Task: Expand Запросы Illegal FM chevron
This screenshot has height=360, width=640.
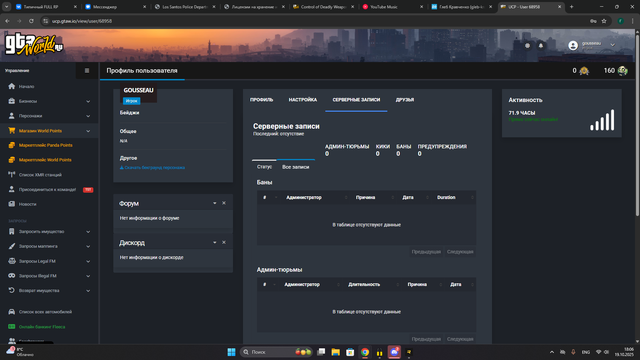Action: [88, 276]
